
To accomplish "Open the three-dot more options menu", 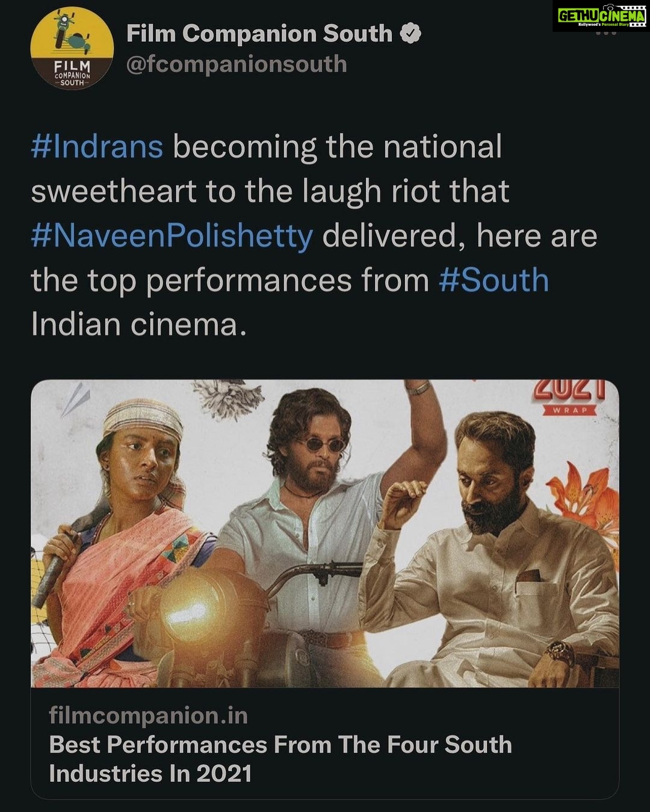I will (x=605, y=33).
